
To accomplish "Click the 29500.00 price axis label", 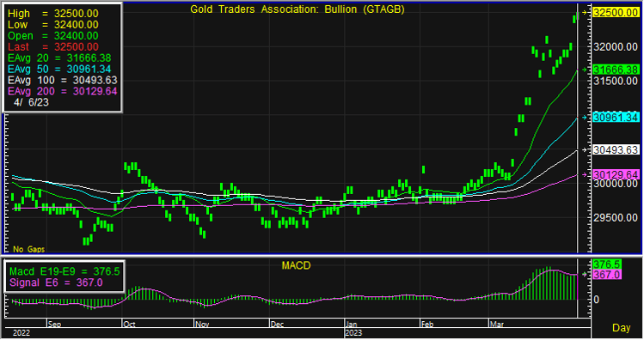I will (616, 217).
